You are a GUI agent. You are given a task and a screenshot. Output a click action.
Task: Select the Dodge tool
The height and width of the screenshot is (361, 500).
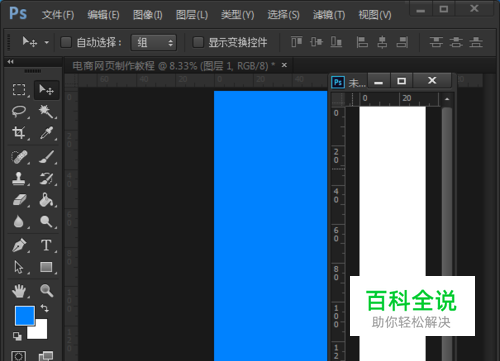tap(46, 221)
